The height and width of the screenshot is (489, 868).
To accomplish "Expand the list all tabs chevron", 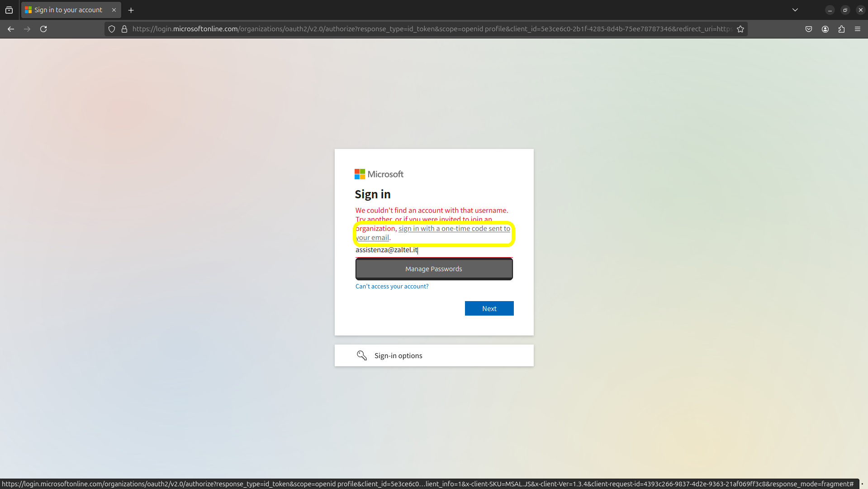I will 795,10.
